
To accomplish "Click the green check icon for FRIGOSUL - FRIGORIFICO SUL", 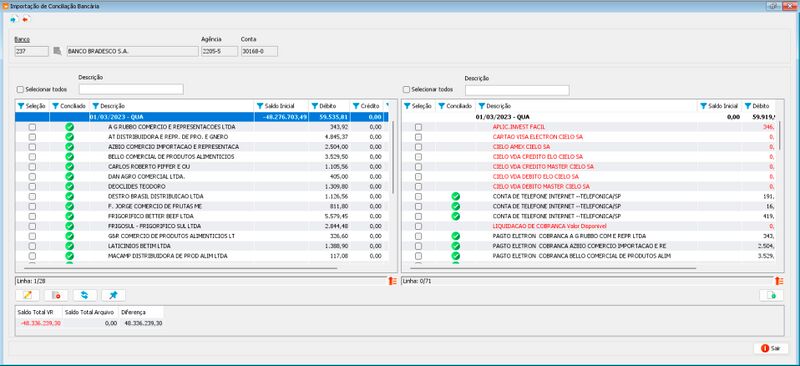I will coord(69,226).
